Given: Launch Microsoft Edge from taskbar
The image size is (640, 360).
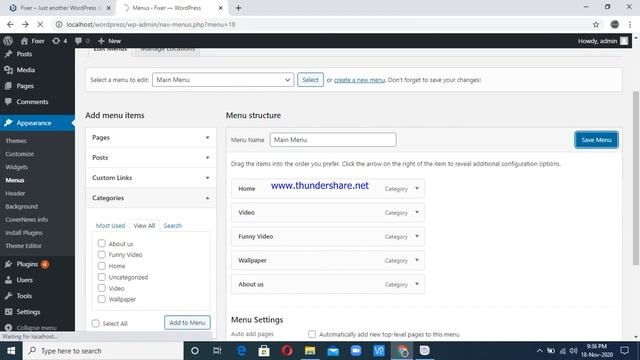Looking at the screenshot, I should pyautogui.click(x=242, y=351).
